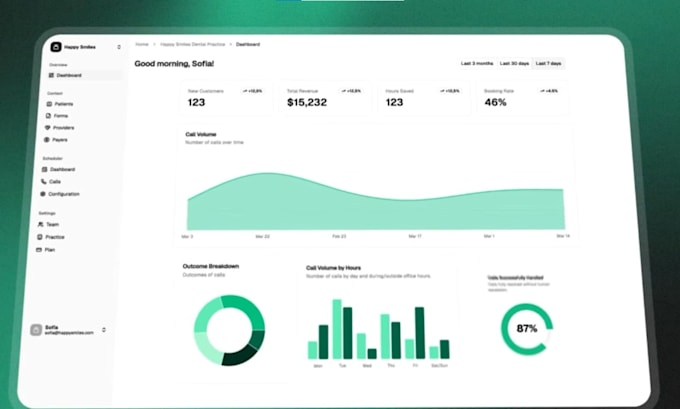Image resolution: width=680 pixels, height=409 pixels.
Task: Click the Forms document icon
Action: [x=48, y=116]
